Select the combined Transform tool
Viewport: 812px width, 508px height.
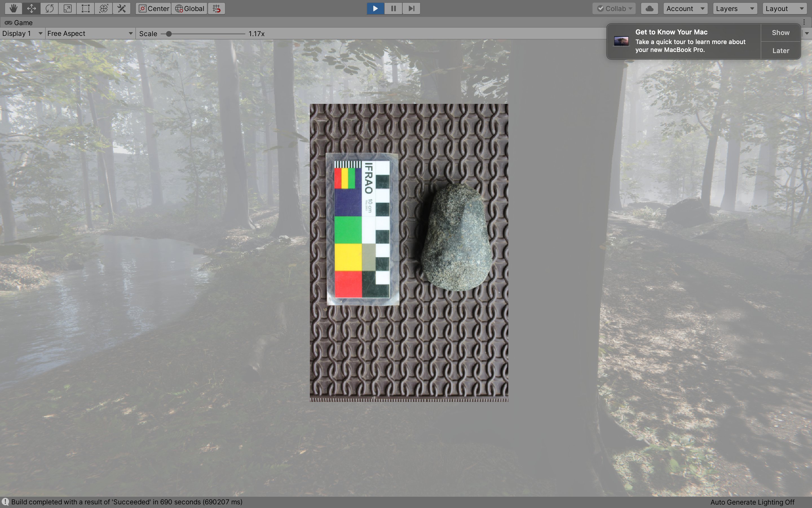coord(104,8)
